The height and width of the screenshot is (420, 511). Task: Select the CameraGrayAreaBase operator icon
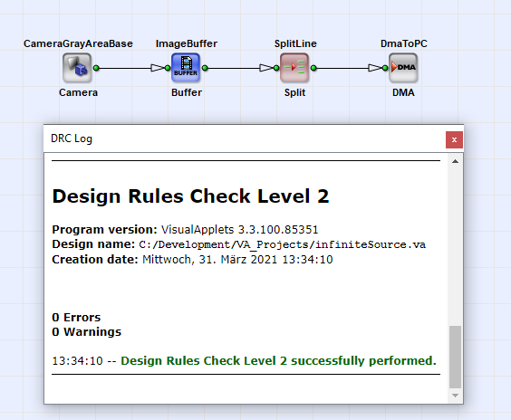[x=77, y=68]
